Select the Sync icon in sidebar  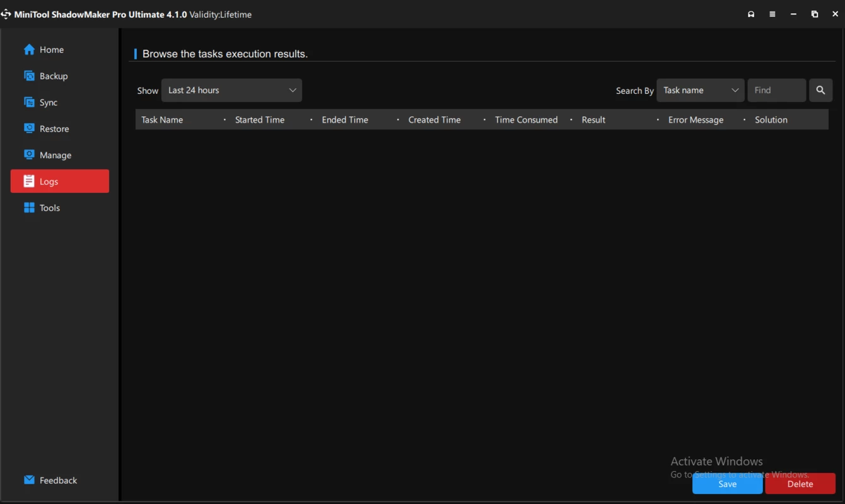pos(29,103)
